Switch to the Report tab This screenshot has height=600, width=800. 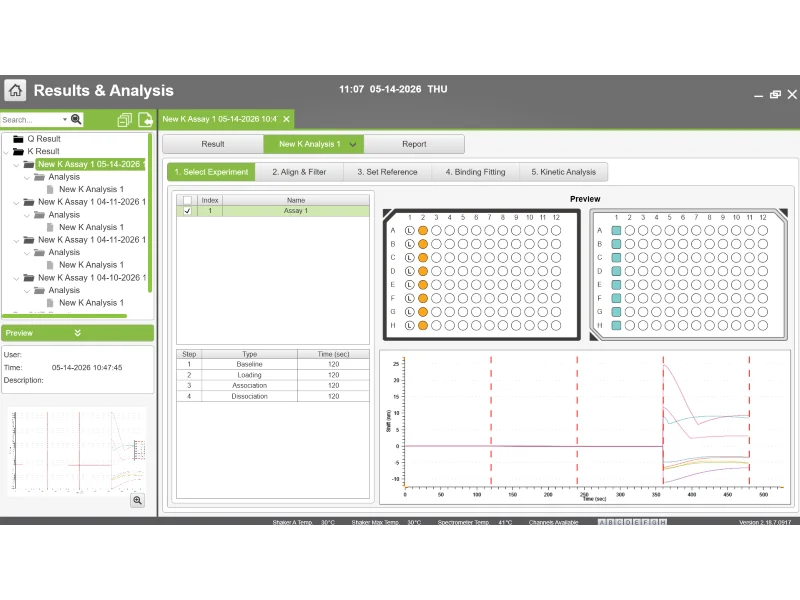pyautogui.click(x=414, y=144)
